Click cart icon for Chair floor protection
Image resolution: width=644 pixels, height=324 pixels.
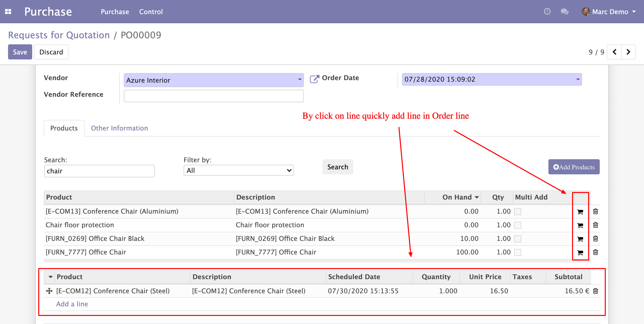pos(580,225)
